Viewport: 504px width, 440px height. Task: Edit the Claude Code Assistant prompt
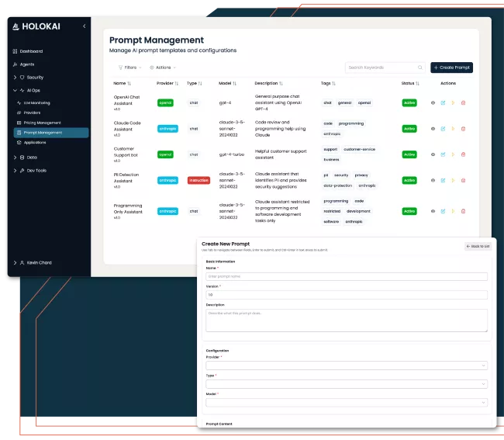tap(443, 129)
